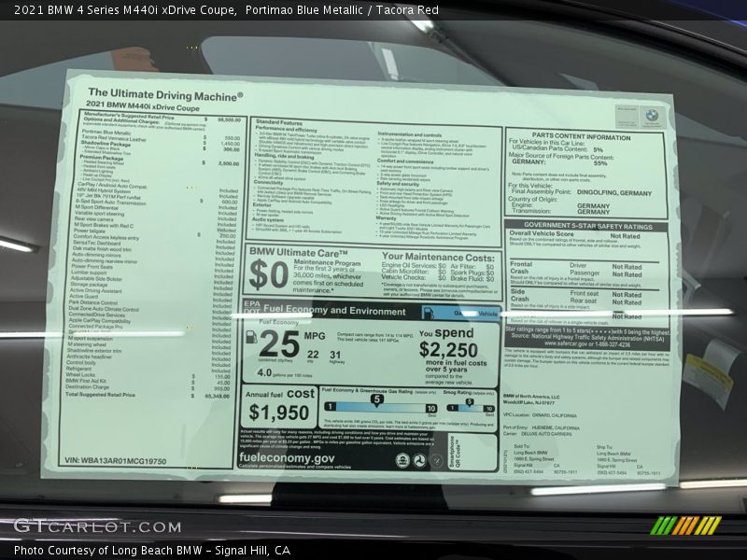This screenshot has width=747, height=560.
Task: Click marker 5 on the Greenhouse Gas Rating scale
Action: click(377, 399)
